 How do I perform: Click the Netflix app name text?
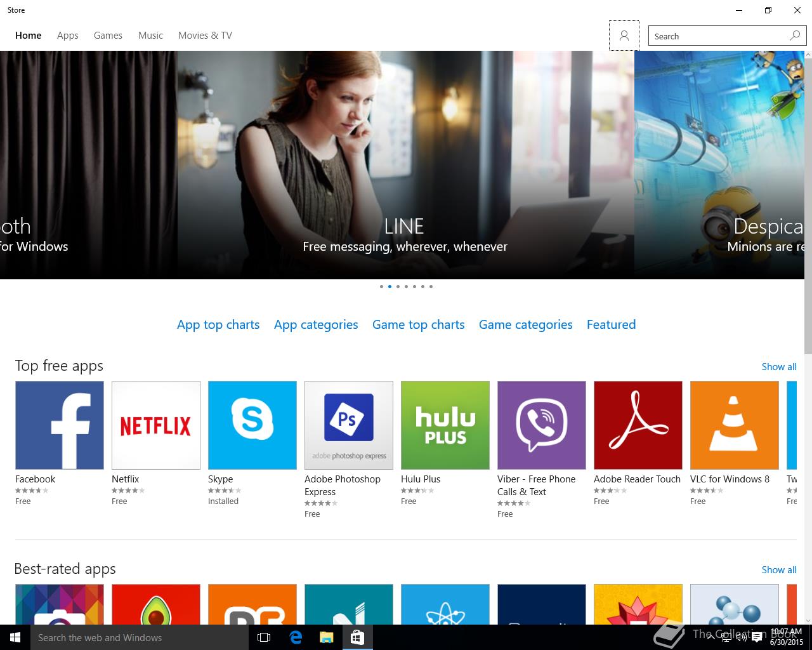click(126, 479)
